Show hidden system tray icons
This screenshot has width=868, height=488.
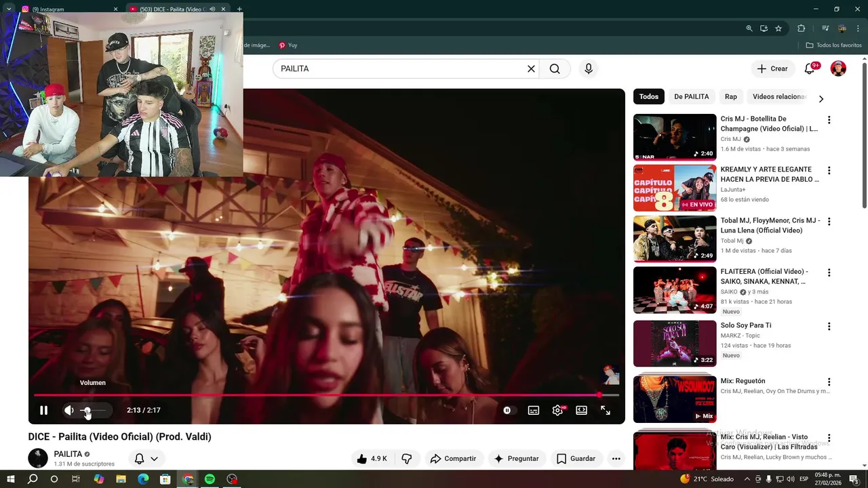[747, 479]
